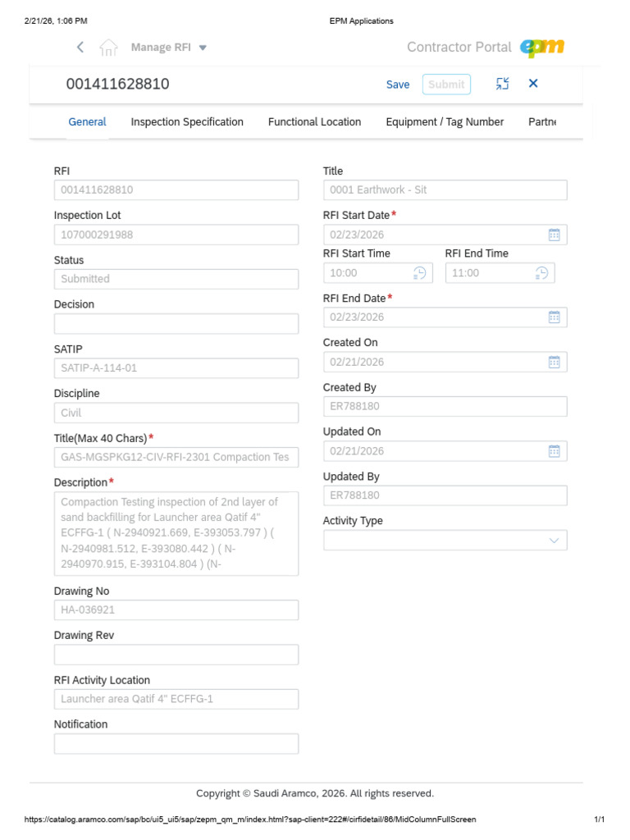Open calendar picker for RFI End Date

(x=555, y=317)
